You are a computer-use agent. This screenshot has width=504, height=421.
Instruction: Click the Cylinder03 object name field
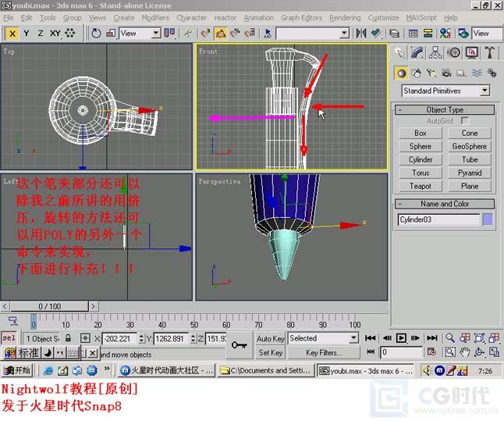tap(438, 219)
